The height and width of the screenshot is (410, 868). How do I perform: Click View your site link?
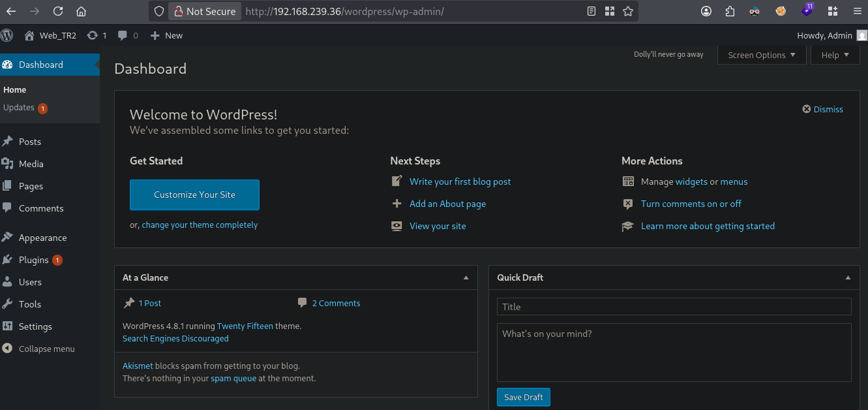[438, 226]
